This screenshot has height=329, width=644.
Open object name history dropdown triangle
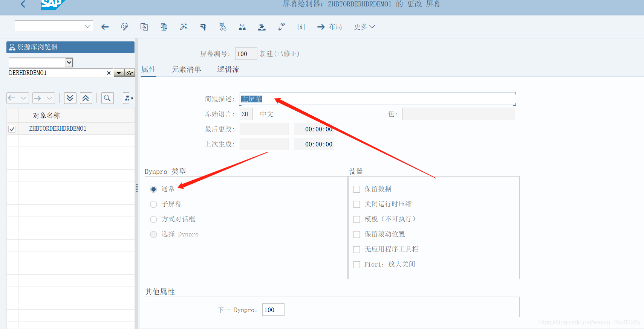[119, 73]
